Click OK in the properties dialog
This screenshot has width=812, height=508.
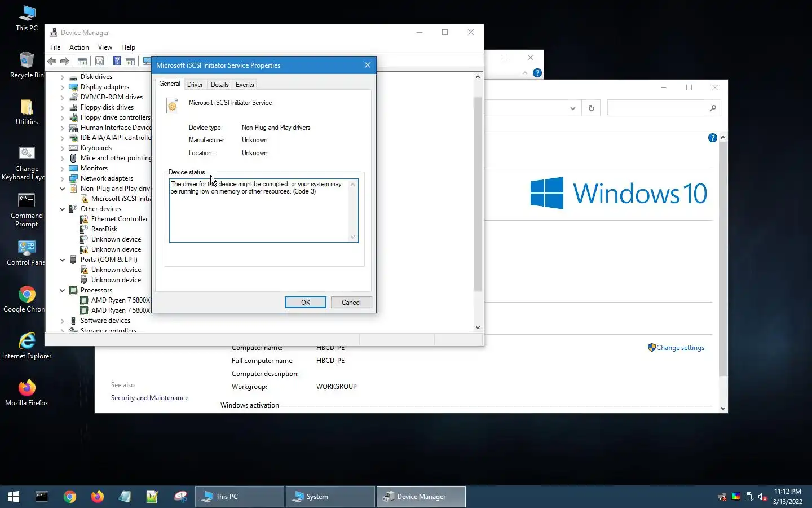point(306,303)
